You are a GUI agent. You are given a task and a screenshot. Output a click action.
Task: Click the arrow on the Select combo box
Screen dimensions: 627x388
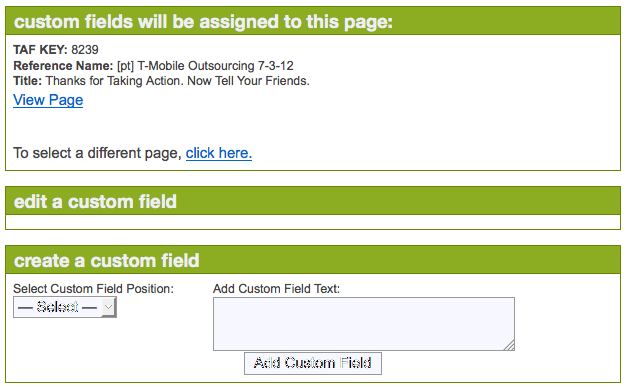tap(109, 307)
